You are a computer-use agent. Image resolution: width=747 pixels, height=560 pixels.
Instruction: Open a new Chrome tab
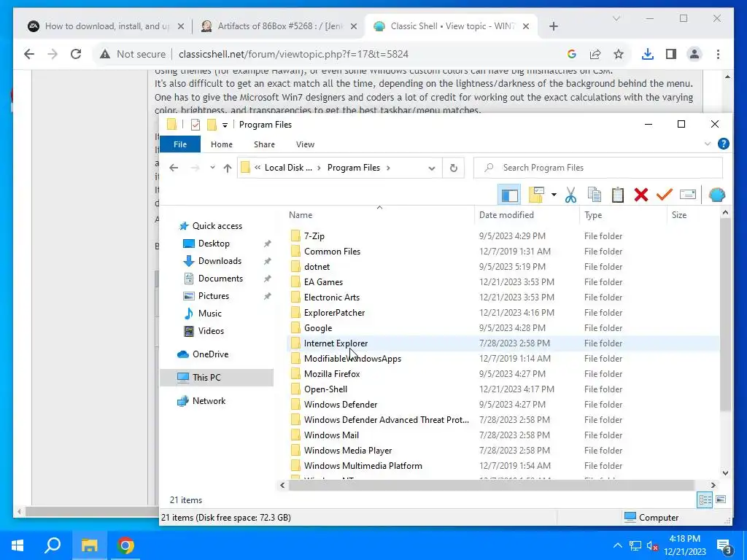point(553,27)
